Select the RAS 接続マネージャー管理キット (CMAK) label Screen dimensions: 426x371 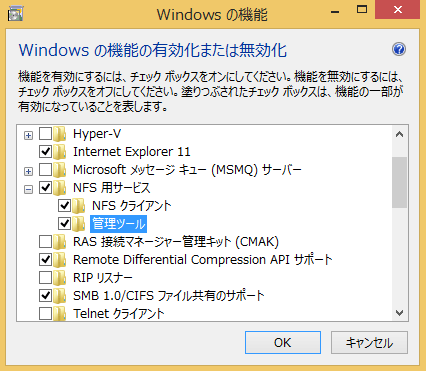(176, 242)
